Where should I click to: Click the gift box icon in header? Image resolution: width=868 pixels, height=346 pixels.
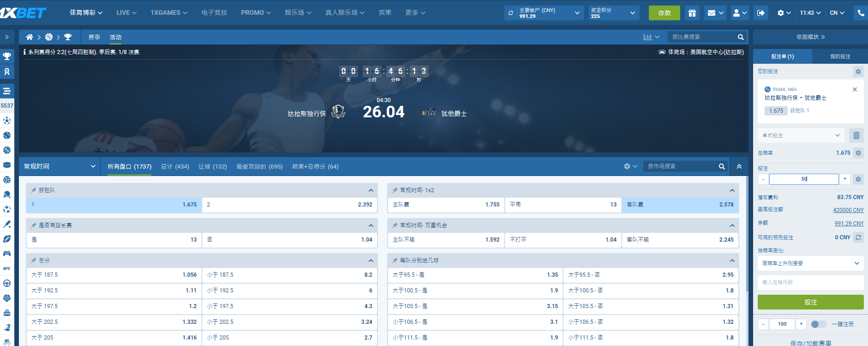coord(692,13)
